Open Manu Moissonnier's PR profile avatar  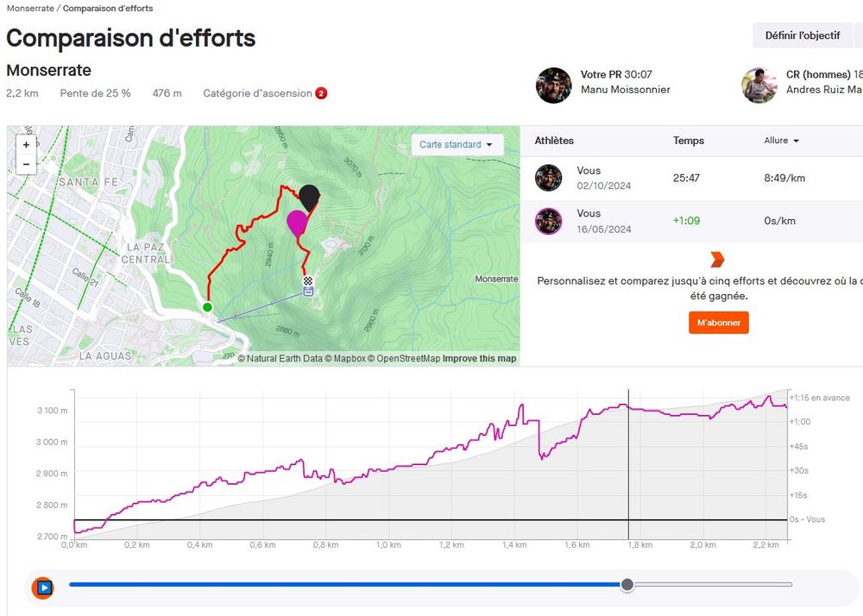[x=553, y=85]
